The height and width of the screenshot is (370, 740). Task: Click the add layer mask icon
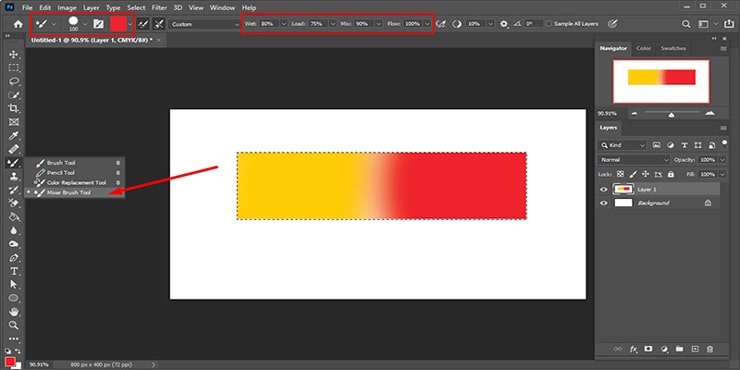[648, 349]
